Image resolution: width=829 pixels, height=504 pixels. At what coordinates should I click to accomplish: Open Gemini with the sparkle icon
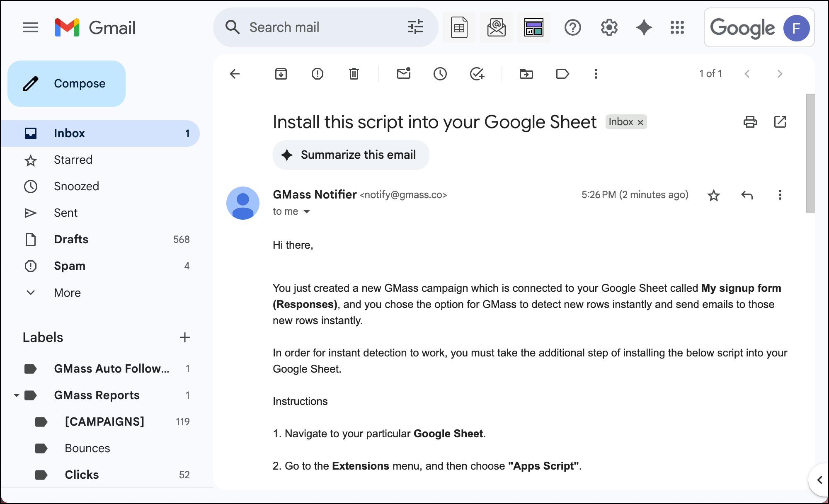click(x=644, y=27)
